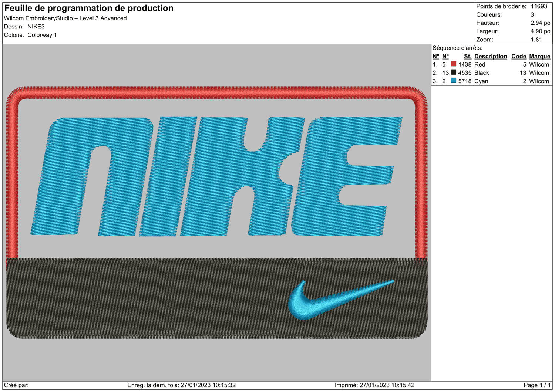Click the 'Wilcom' brand in the Black row
The width and height of the screenshot is (555, 392).
[539, 73]
